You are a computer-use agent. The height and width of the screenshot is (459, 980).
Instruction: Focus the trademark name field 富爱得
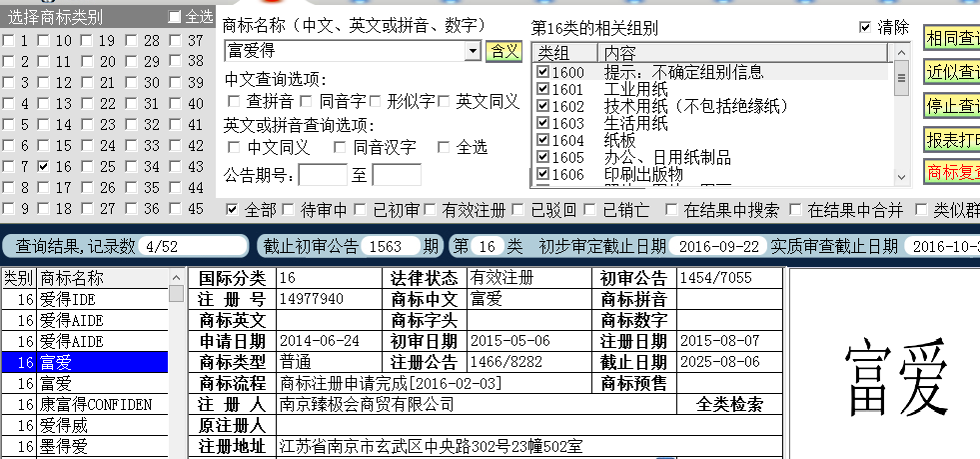345,51
